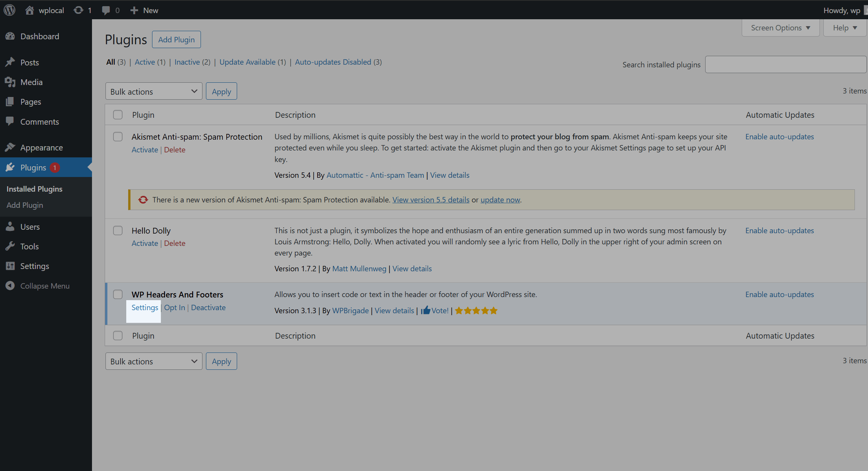Expand the Help dropdown tab
Screen dimensions: 868x471
coord(845,28)
